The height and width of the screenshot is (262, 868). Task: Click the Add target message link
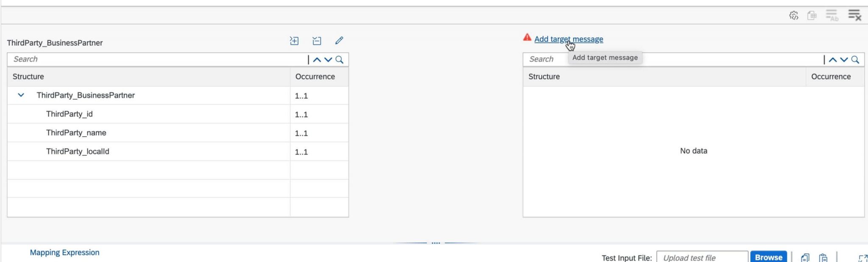tap(569, 39)
